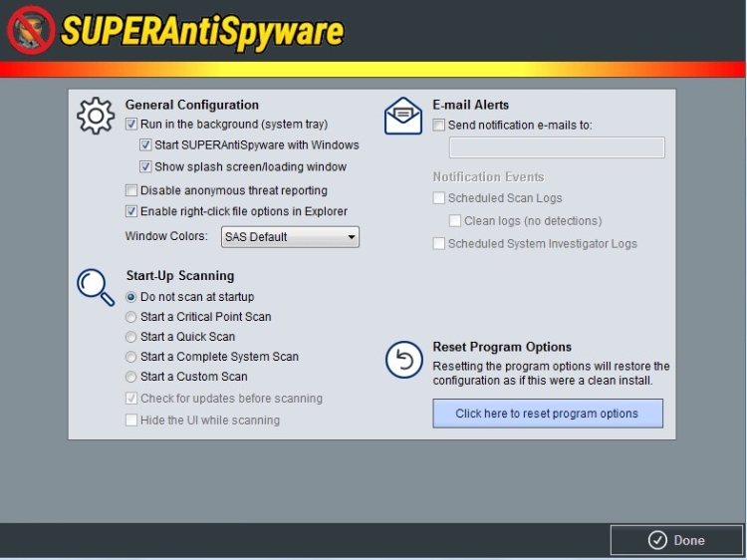Click the SUPERAntiSpyware title text
The height and width of the screenshot is (560, 747).
coord(202,32)
